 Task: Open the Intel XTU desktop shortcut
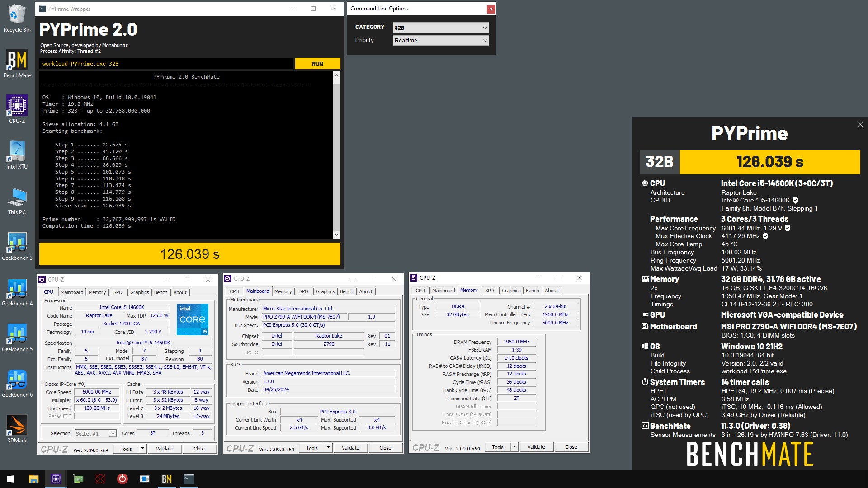(x=17, y=155)
